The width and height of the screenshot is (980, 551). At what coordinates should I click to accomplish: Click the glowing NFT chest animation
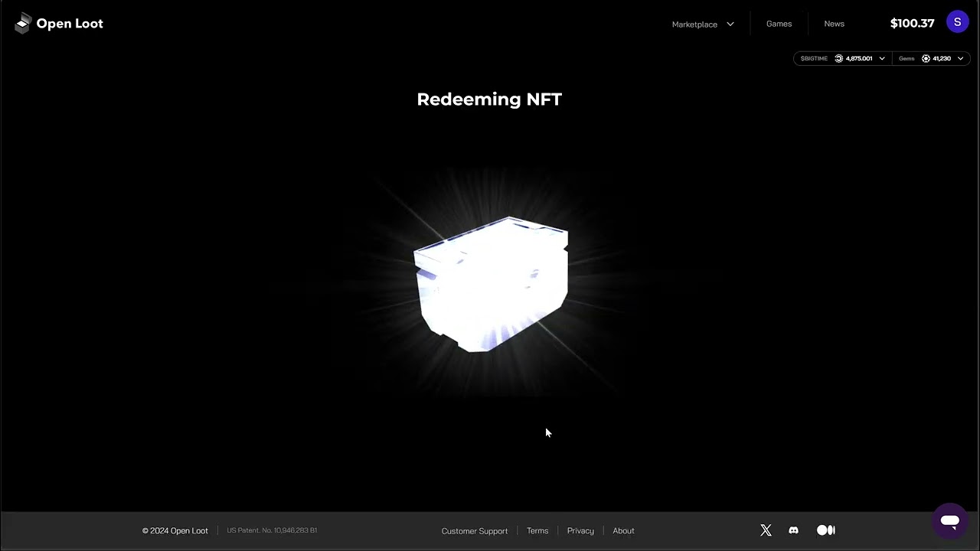(x=491, y=284)
